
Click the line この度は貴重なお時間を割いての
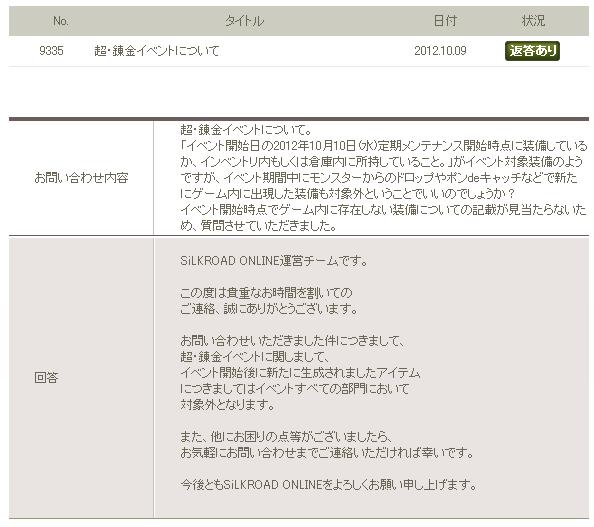click(266, 293)
